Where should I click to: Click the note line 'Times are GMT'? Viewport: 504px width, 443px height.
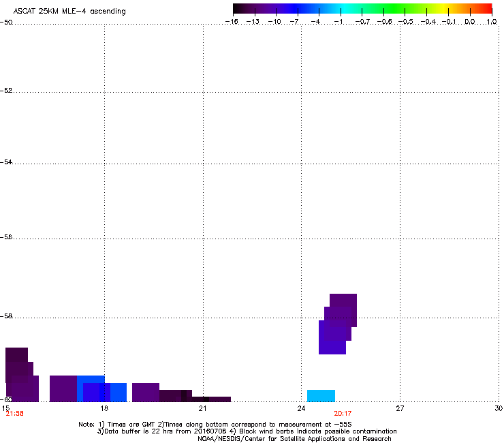215,425
